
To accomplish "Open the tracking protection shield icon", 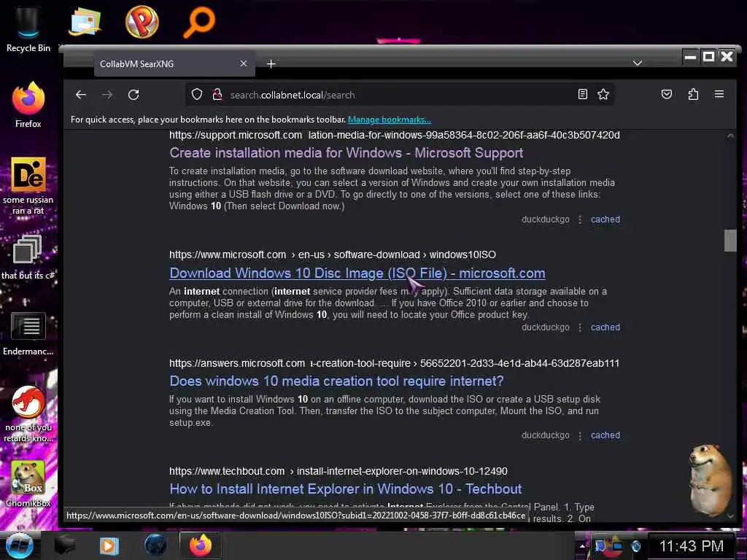I will pos(197,94).
